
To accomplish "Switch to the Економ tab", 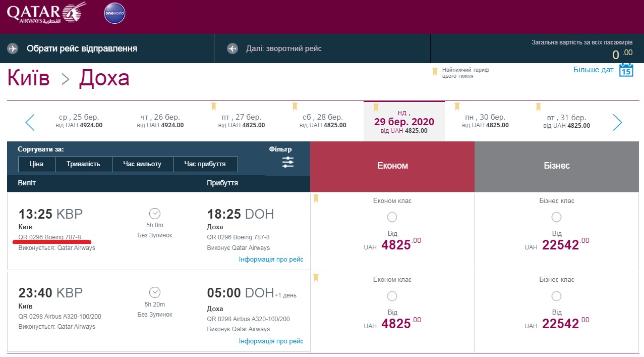I will click(x=392, y=166).
